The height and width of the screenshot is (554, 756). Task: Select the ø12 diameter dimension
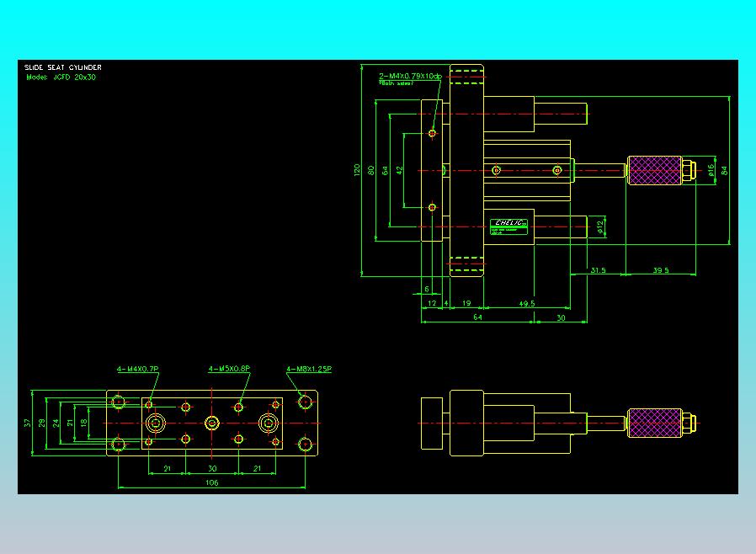599,226
